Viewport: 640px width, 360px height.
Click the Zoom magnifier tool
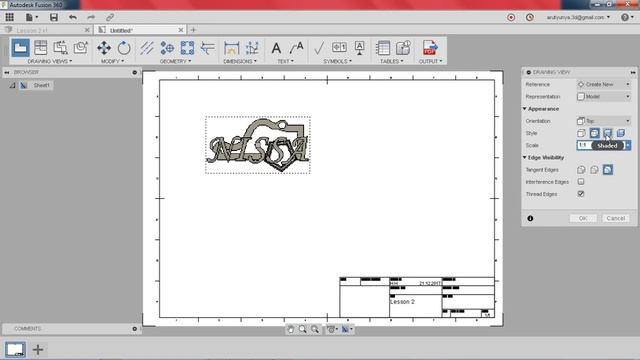(x=302, y=329)
